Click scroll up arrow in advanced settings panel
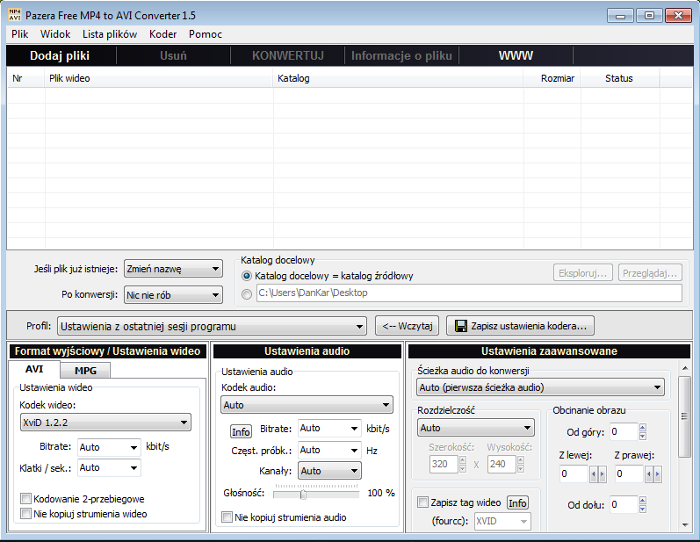Viewport: 700px width, 542px height. click(684, 368)
